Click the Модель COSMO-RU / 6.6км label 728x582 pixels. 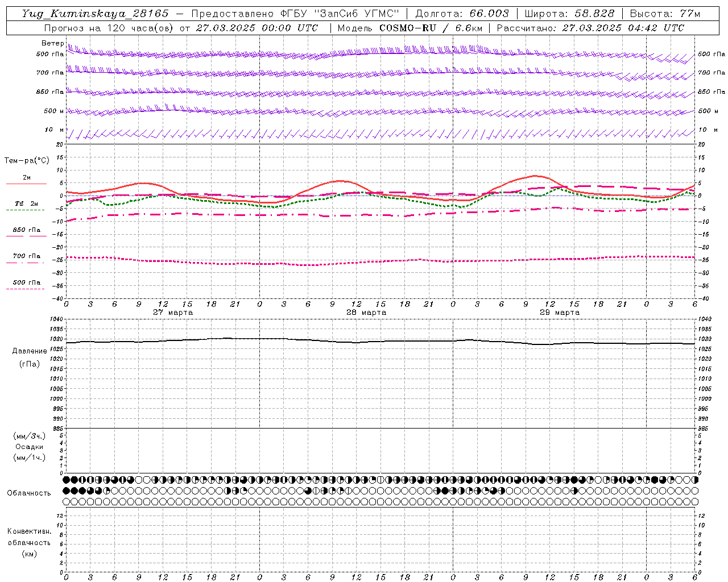pos(410,28)
